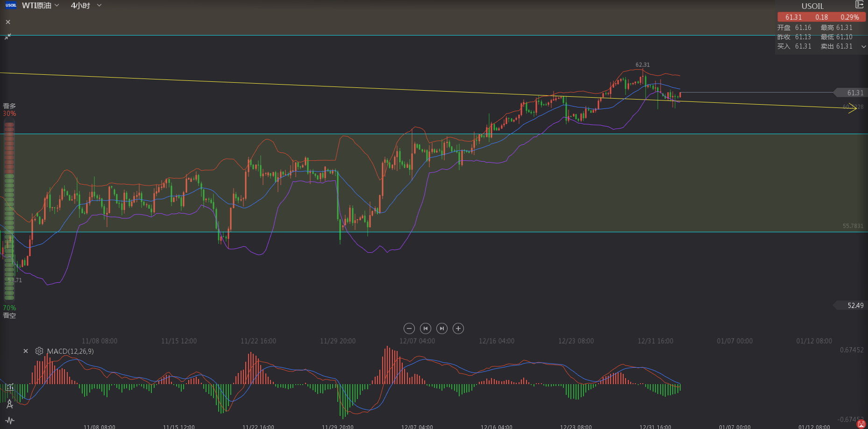Jump to the latest chart data

click(441, 329)
